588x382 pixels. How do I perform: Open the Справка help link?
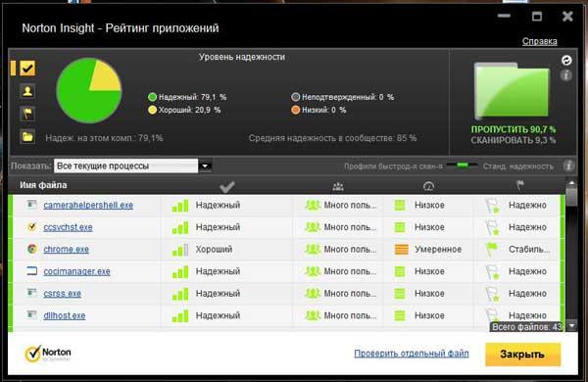539,41
